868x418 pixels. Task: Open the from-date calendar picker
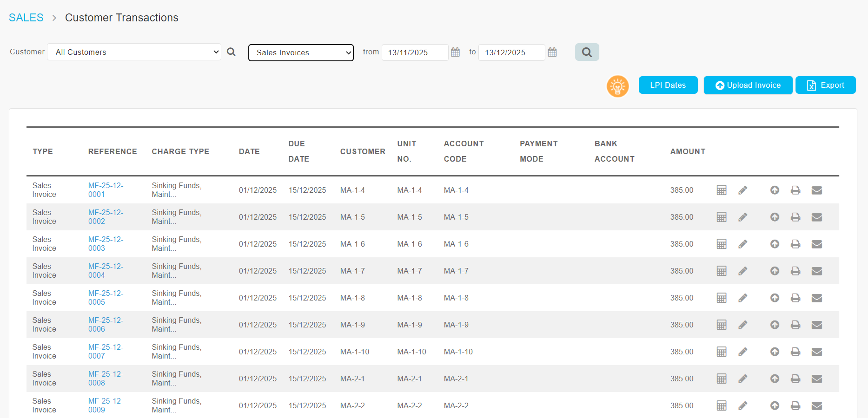(x=455, y=52)
